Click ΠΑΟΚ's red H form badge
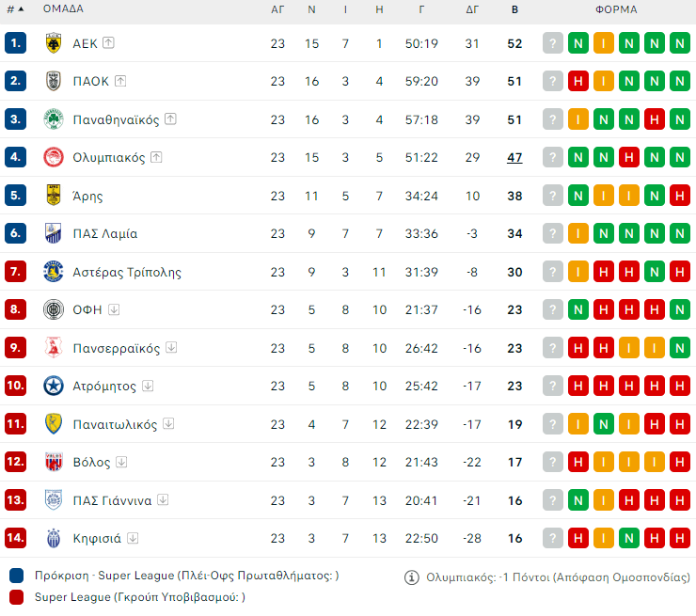This screenshot has height=616, width=696. tap(578, 81)
